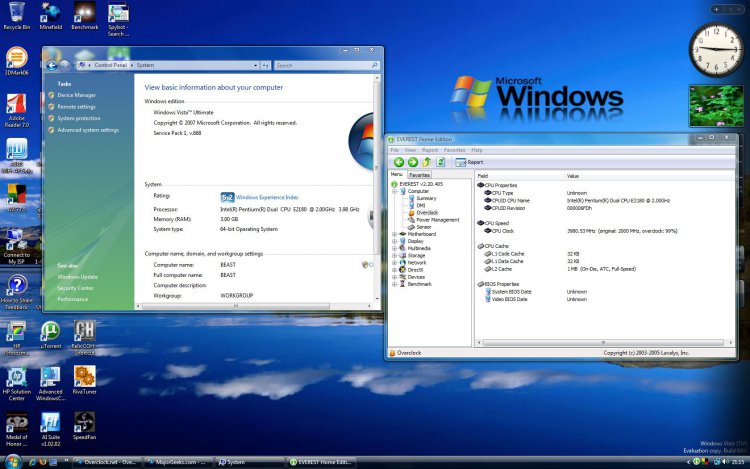Click the analog clock gadget

click(x=716, y=49)
